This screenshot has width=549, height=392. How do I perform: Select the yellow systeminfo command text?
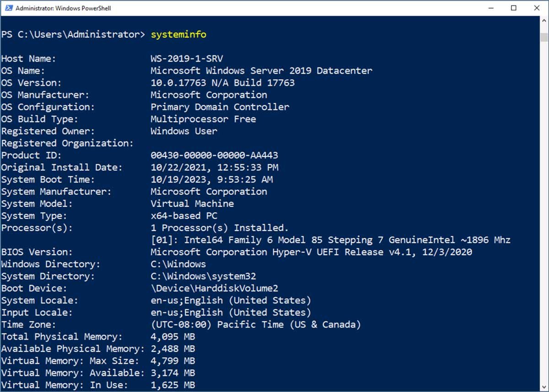coord(178,34)
